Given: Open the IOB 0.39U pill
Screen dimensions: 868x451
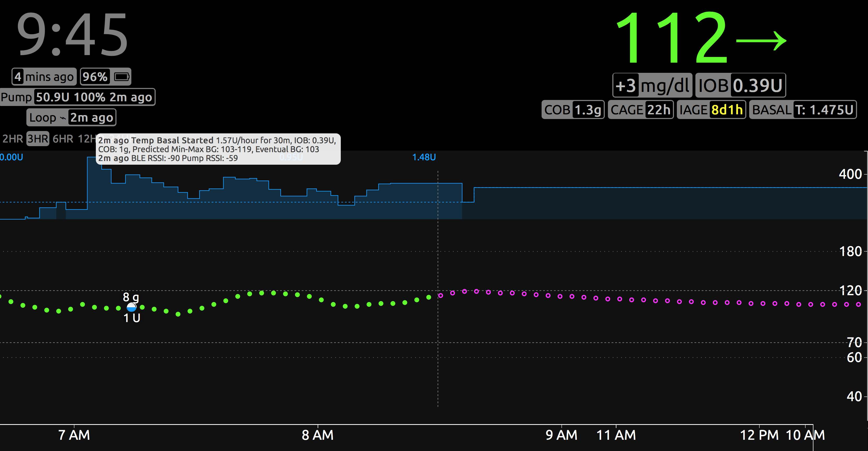Looking at the screenshot, I should (740, 85).
